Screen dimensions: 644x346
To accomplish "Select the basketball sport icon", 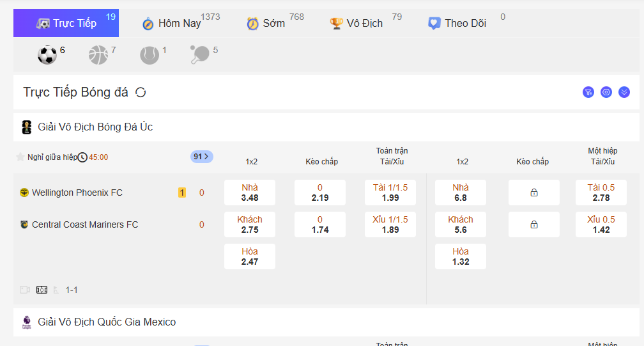I will point(98,55).
